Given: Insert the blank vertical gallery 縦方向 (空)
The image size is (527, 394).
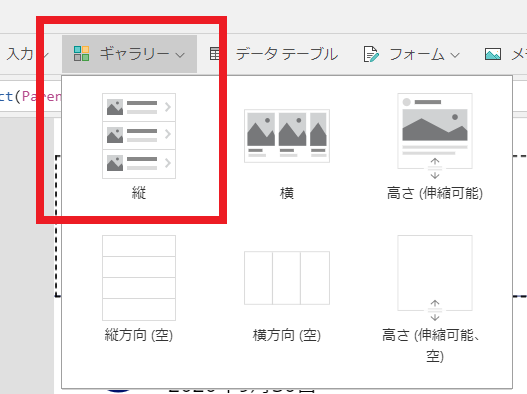Looking at the screenshot, I should (x=139, y=278).
